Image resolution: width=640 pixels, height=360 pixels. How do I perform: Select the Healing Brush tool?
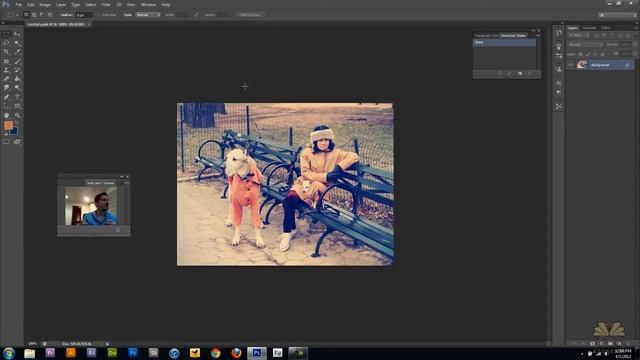[6, 61]
